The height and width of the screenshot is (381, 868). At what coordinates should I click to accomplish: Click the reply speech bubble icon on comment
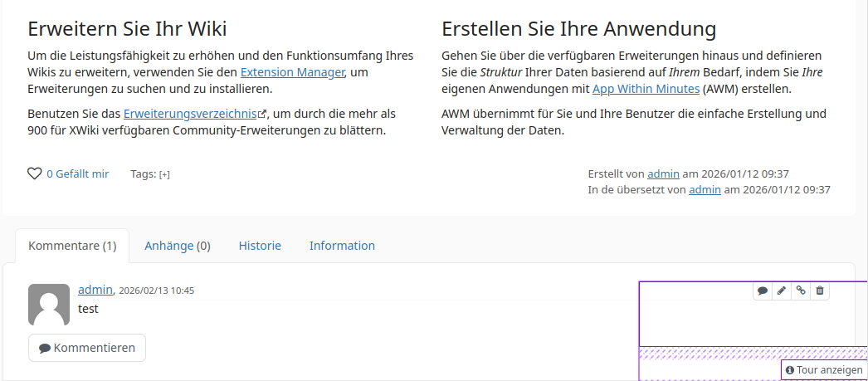[x=763, y=291]
